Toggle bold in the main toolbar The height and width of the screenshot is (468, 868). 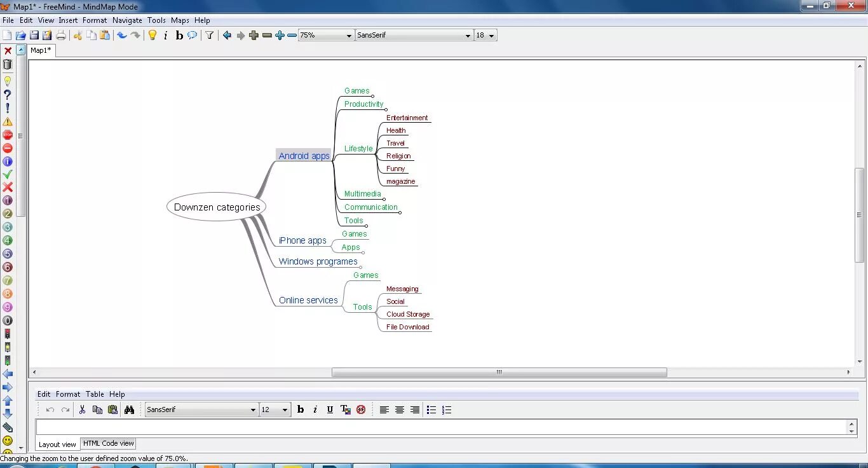click(x=179, y=36)
